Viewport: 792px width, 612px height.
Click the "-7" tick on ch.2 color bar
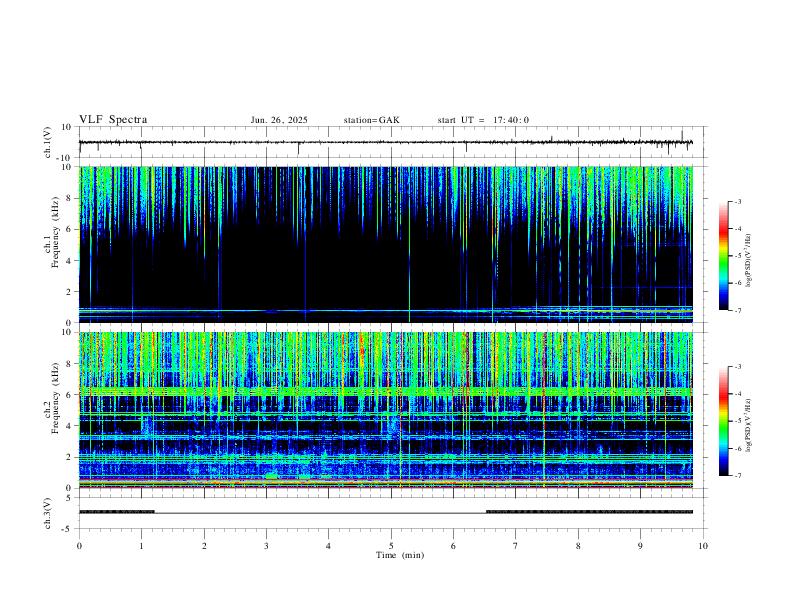coord(738,476)
